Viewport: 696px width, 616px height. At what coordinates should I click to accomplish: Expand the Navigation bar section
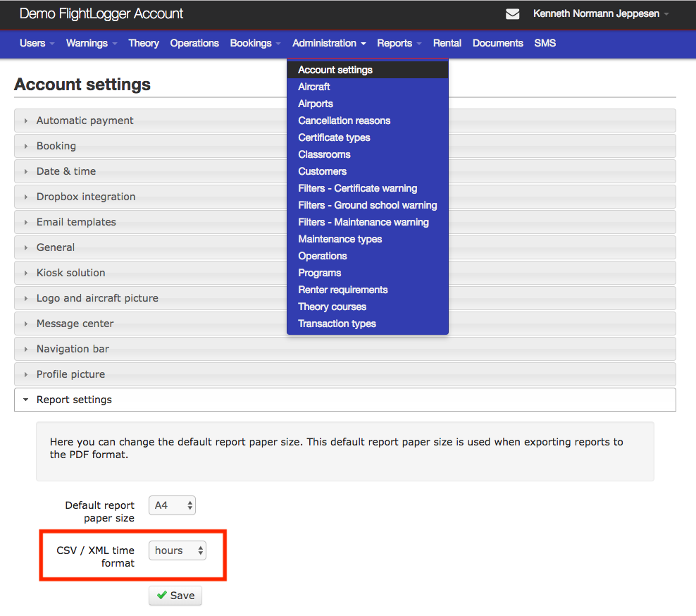[x=345, y=349]
